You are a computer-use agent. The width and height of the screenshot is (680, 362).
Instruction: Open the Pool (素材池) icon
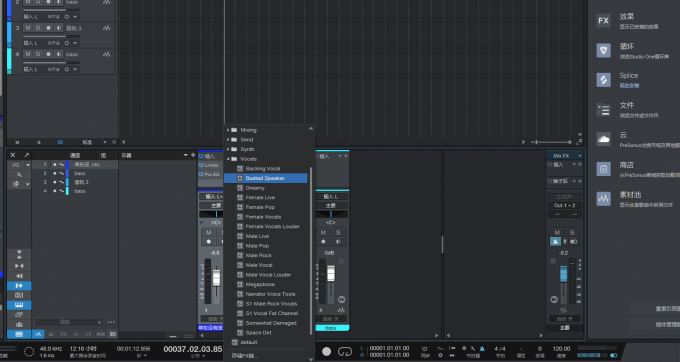603,199
